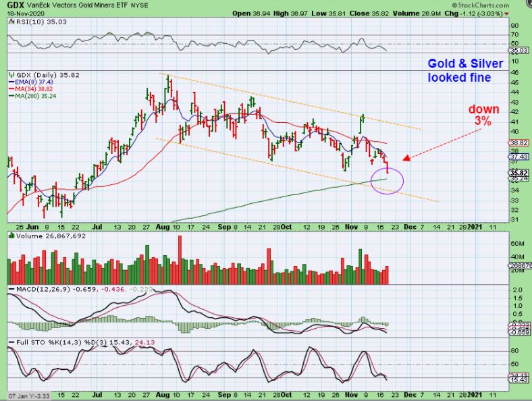Image resolution: width=532 pixels, height=401 pixels.
Task: Click the blue EMA(8) legend line marker
Action: [x=11, y=82]
